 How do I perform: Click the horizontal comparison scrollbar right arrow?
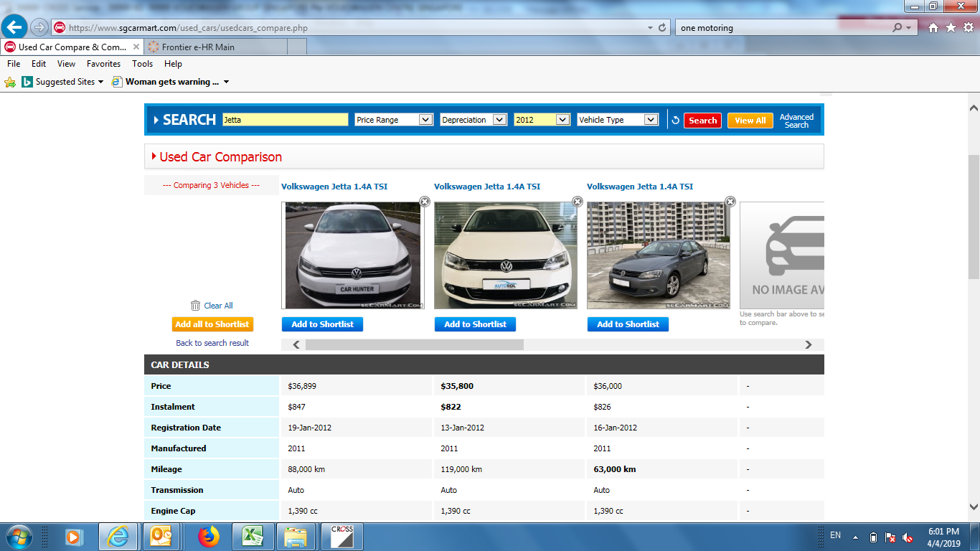click(809, 345)
